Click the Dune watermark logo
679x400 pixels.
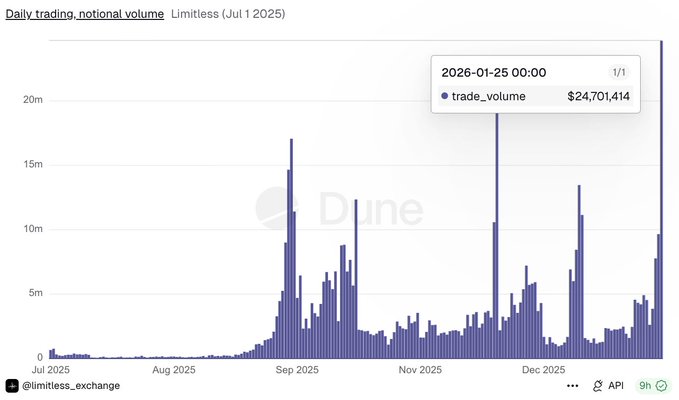tap(339, 208)
